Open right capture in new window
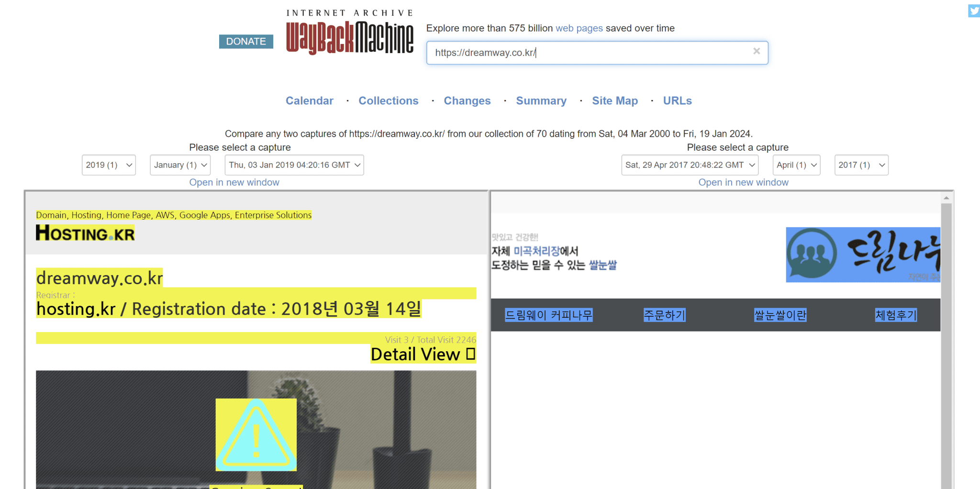This screenshot has height=489, width=980. (743, 182)
